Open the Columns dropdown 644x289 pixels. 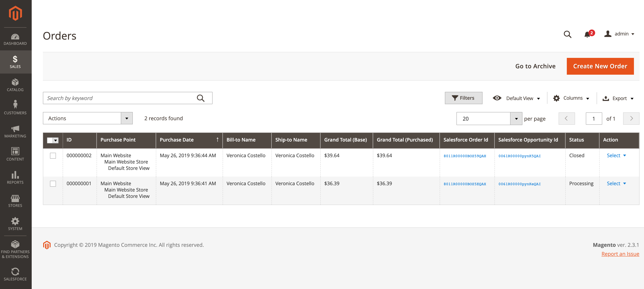pos(571,98)
